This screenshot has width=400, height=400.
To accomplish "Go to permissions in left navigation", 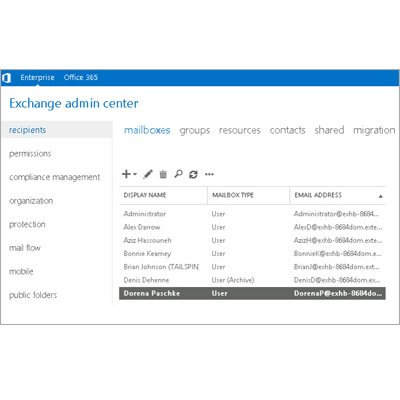I will click(x=30, y=154).
